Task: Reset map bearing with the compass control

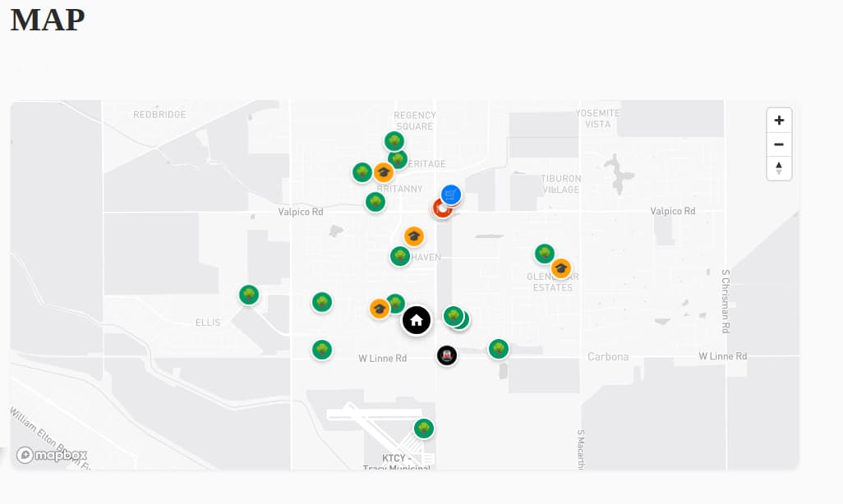Action: click(x=778, y=168)
